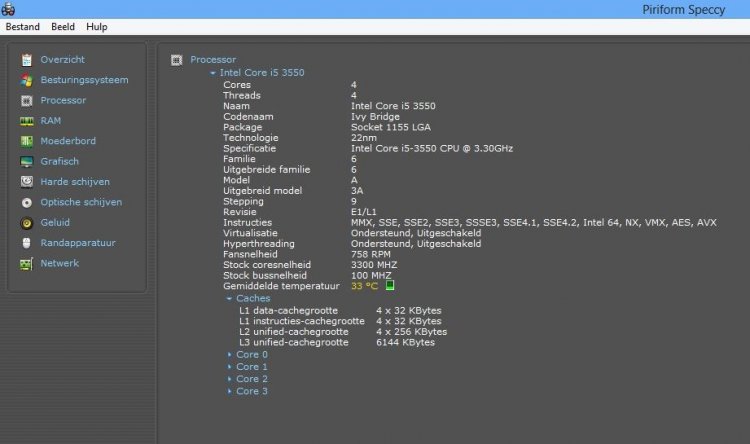The height and width of the screenshot is (444, 750).
Task: Collapse the Caches node
Action: (x=229, y=299)
